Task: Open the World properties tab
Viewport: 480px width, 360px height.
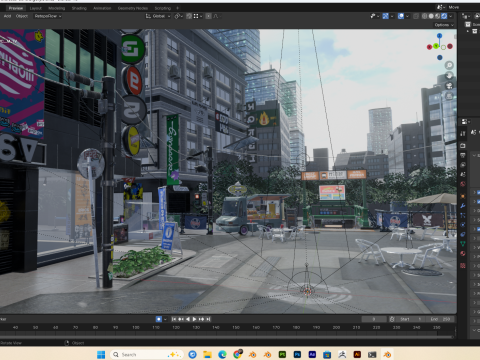Action: 463,184
